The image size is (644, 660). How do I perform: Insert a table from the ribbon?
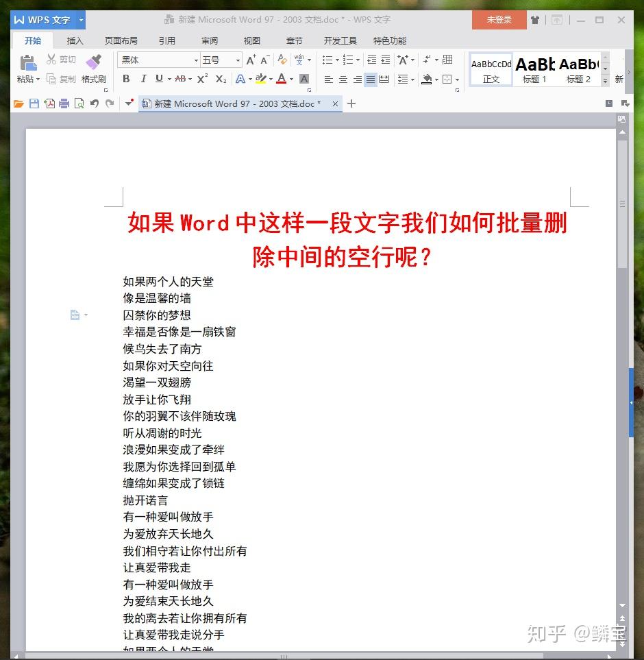(x=447, y=60)
